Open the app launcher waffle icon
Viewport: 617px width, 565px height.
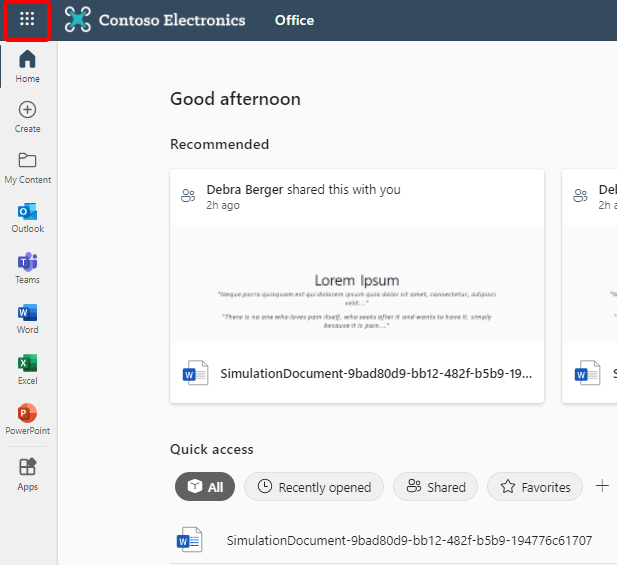tap(27, 20)
